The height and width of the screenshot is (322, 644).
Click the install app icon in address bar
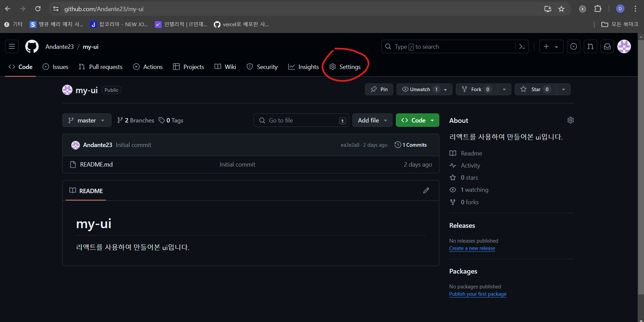[548, 9]
